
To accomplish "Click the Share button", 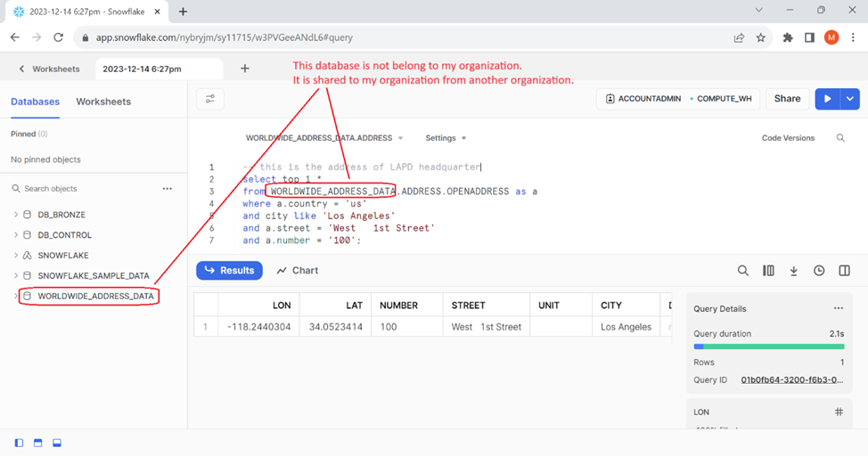I will coord(787,99).
